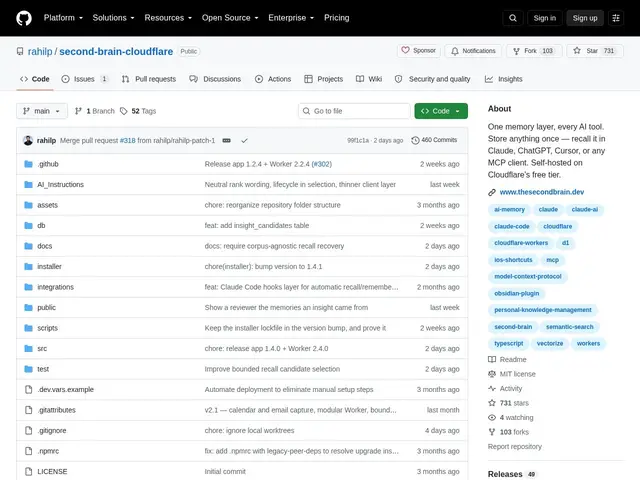Open the db folder

(x=41, y=225)
